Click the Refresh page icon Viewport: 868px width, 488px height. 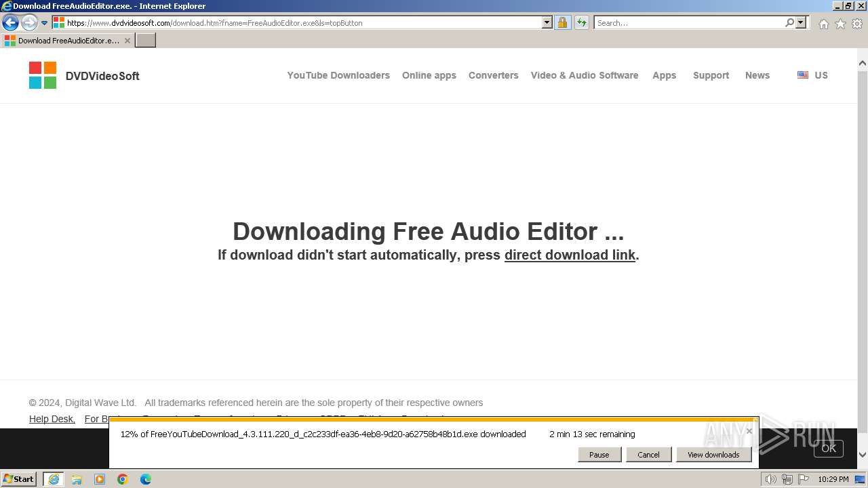point(582,22)
